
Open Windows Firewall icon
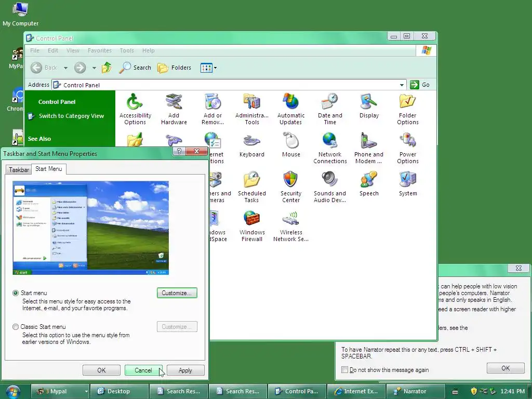point(252,226)
